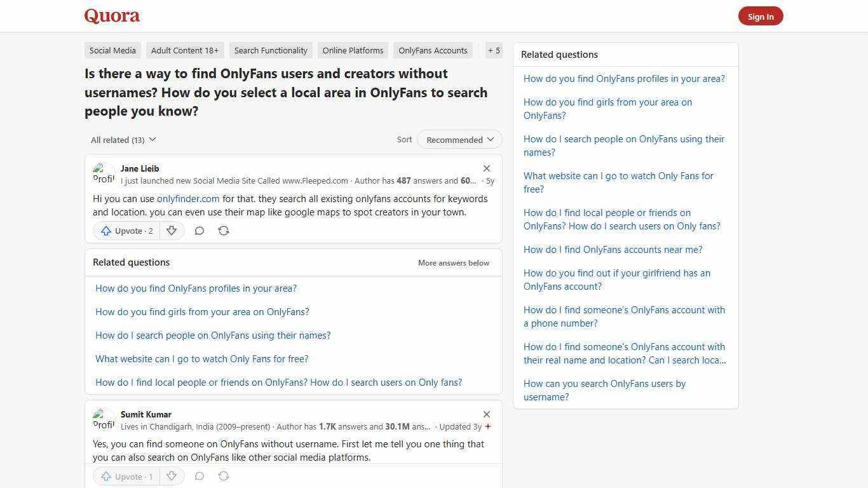Select the Social Media topic tag
This screenshot has height=488, width=868.
pyautogui.click(x=112, y=50)
